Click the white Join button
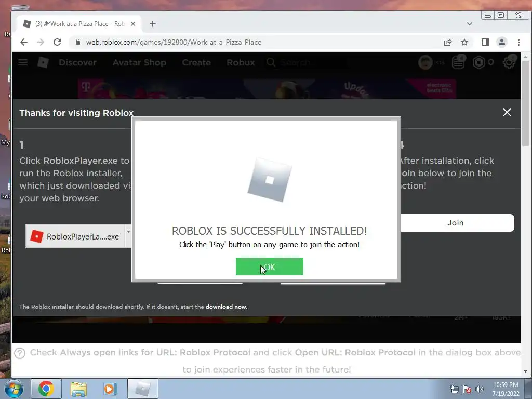The image size is (532, 399). (457, 223)
